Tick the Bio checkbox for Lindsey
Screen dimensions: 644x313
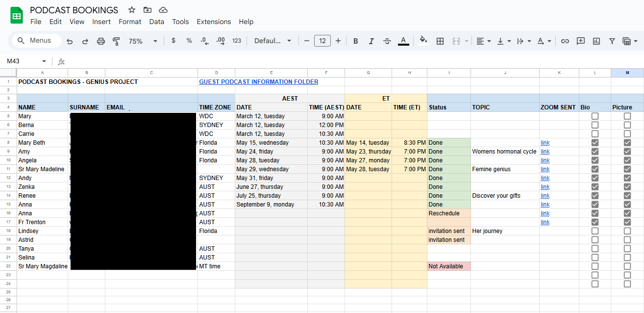595,231
